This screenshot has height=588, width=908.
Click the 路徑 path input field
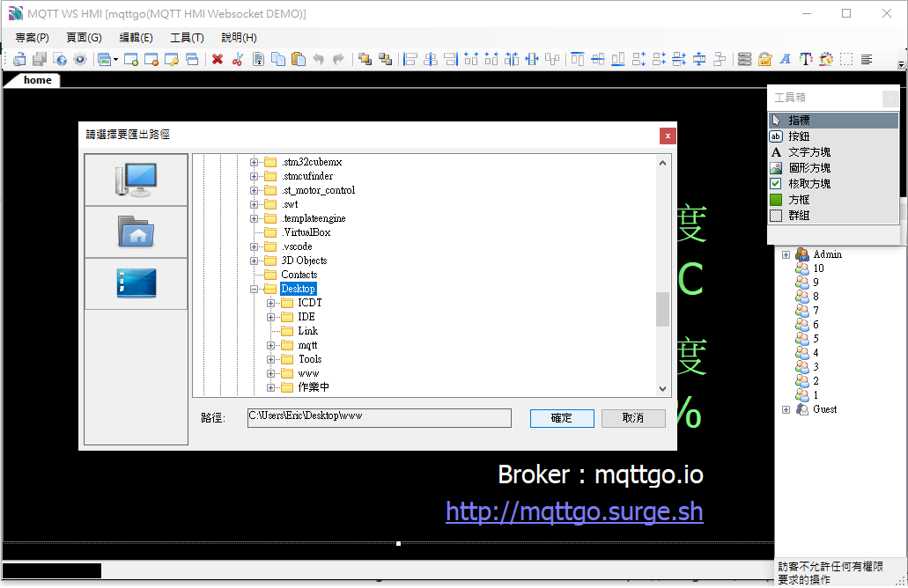(380, 418)
